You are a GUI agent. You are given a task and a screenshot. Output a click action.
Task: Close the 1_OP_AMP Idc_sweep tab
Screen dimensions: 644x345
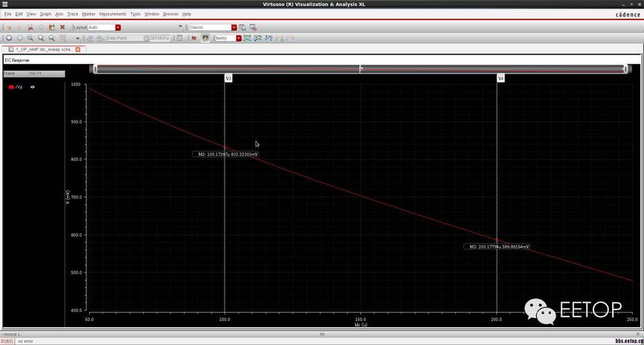tap(78, 50)
